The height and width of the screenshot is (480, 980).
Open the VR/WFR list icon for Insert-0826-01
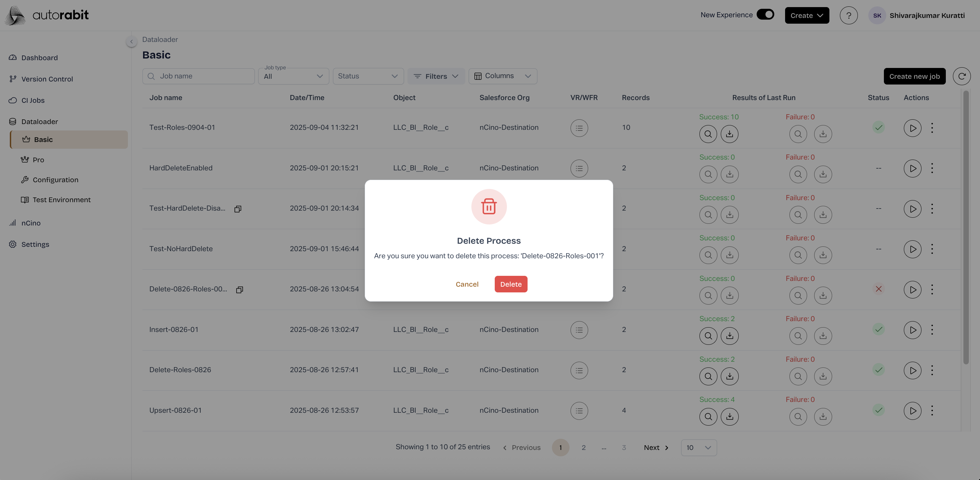(579, 330)
